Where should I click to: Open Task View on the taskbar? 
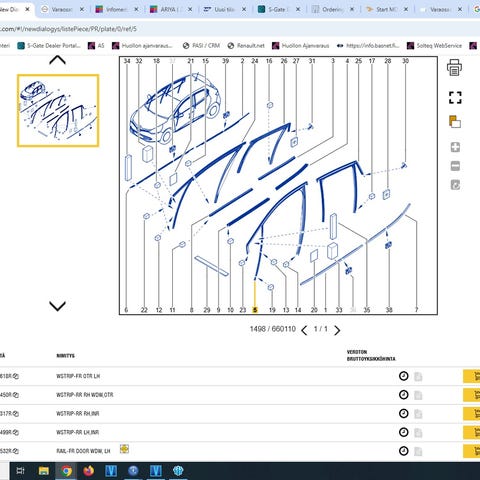click(x=20, y=471)
